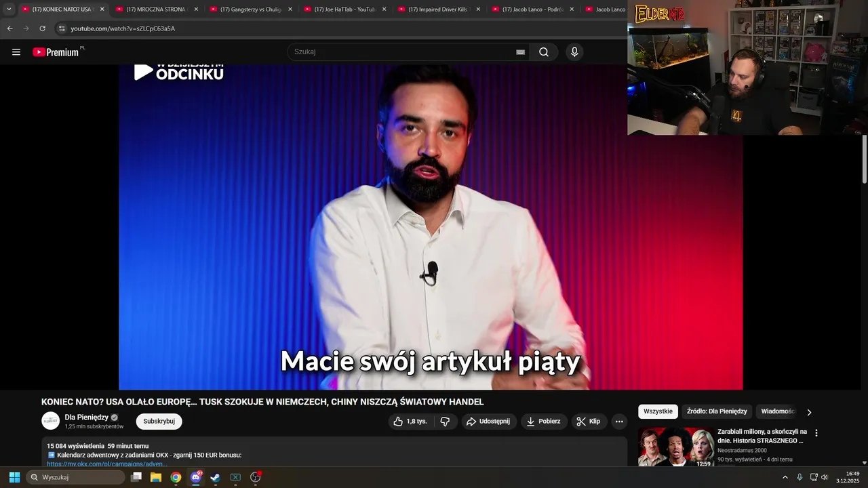Image resolution: width=868 pixels, height=488 pixels.
Task: Open OBS Studio from taskbar
Action: (x=256, y=477)
